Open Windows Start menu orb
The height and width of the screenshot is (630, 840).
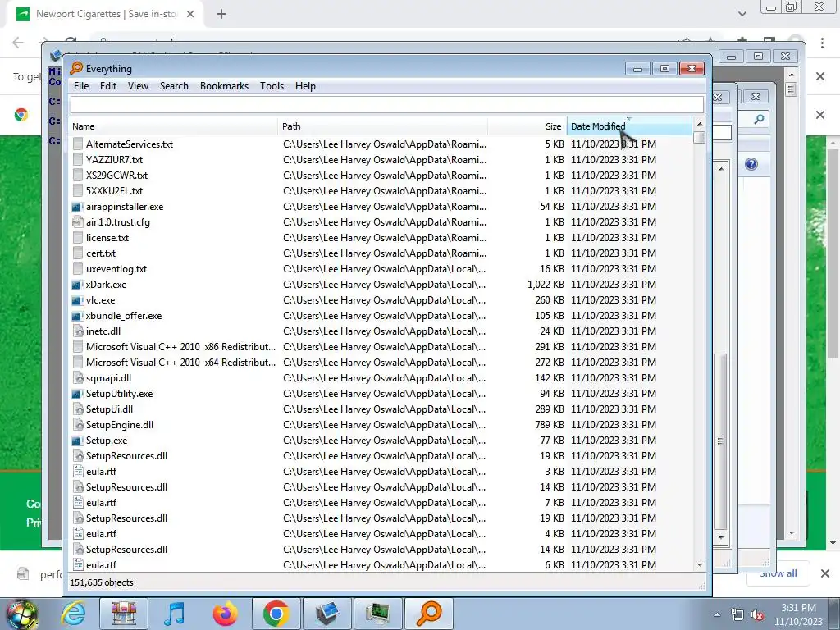pos(21,614)
